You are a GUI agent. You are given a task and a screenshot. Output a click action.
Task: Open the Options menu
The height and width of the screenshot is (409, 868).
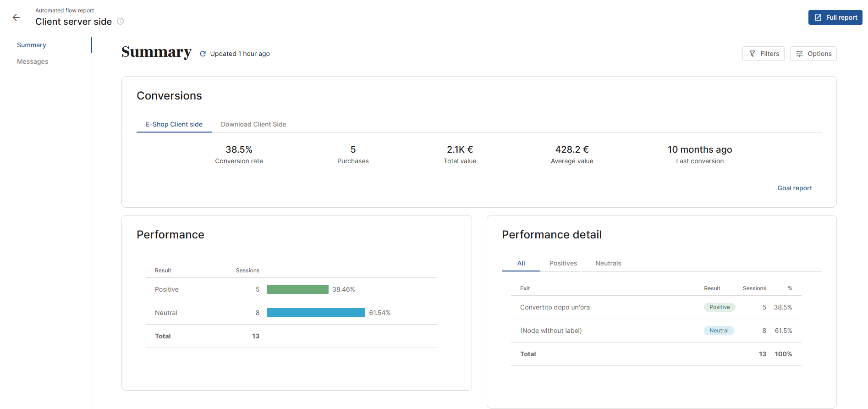click(x=813, y=54)
